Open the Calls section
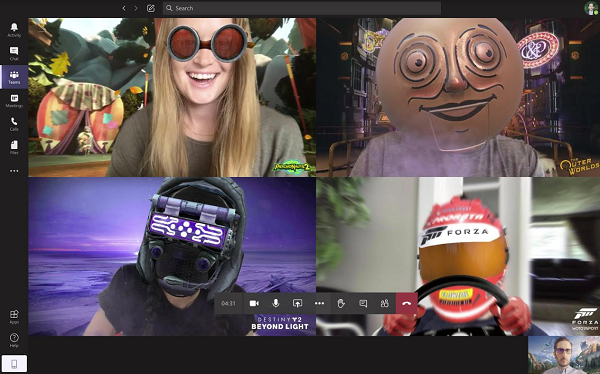The height and width of the screenshot is (374, 600). click(x=14, y=124)
